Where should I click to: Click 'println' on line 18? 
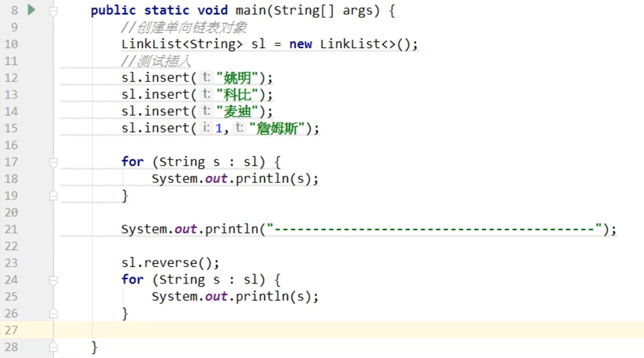click(x=262, y=178)
